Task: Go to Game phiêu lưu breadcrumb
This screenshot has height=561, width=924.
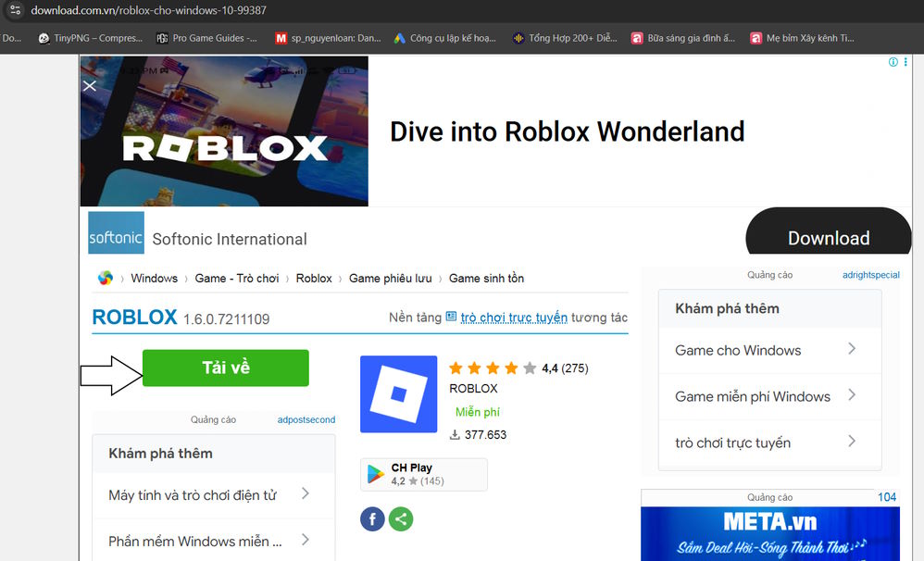Action: click(390, 278)
